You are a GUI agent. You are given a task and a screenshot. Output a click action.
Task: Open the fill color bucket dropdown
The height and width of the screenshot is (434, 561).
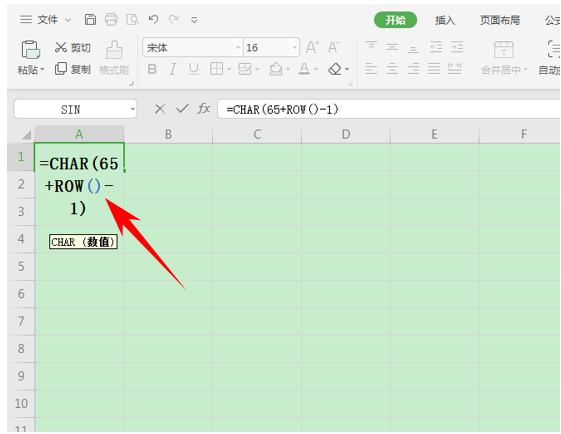pos(288,69)
